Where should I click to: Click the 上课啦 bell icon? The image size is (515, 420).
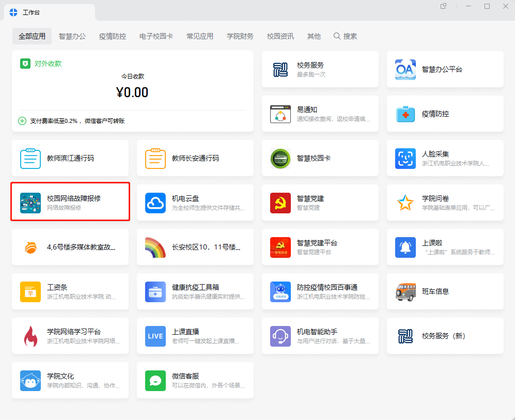coord(405,247)
